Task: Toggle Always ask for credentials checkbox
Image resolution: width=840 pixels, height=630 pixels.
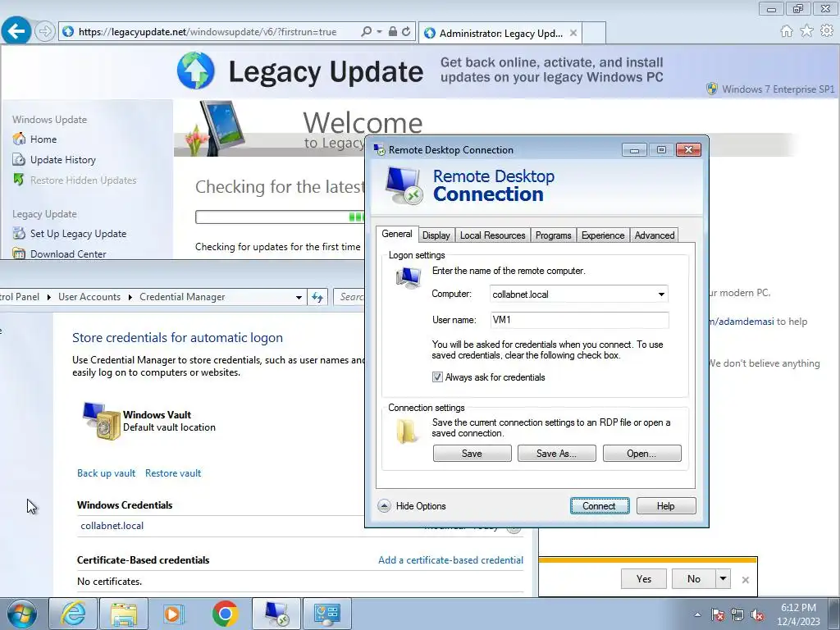Action: (x=437, y=377)
